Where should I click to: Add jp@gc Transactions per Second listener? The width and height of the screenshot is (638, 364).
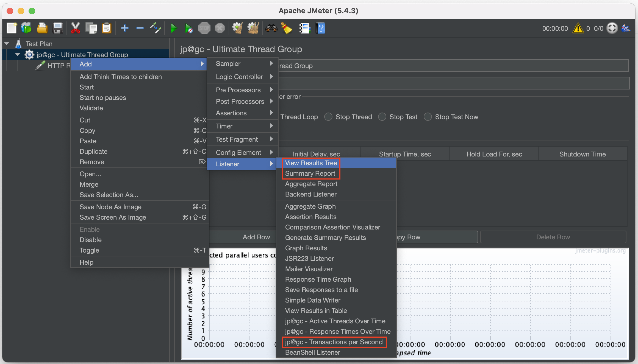pos(336,342)
